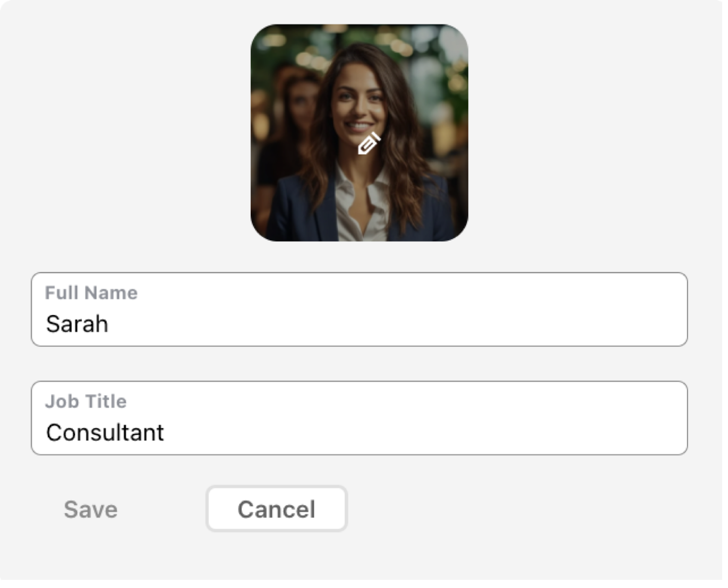This screenshot has width=728, height=588.
Task: Select the Job Title label
Action: pos(86,402)
